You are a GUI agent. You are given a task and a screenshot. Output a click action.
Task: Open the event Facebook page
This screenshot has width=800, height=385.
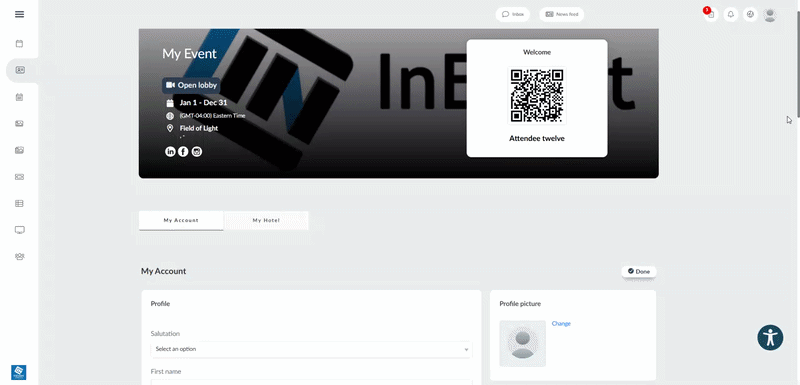(183, 151)
